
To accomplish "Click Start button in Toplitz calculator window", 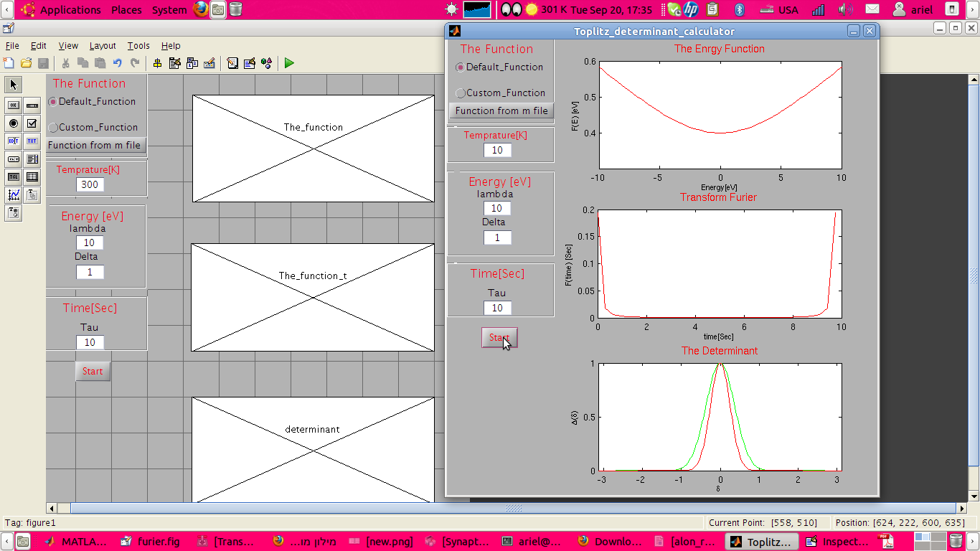I will click(x=499, y=338).
